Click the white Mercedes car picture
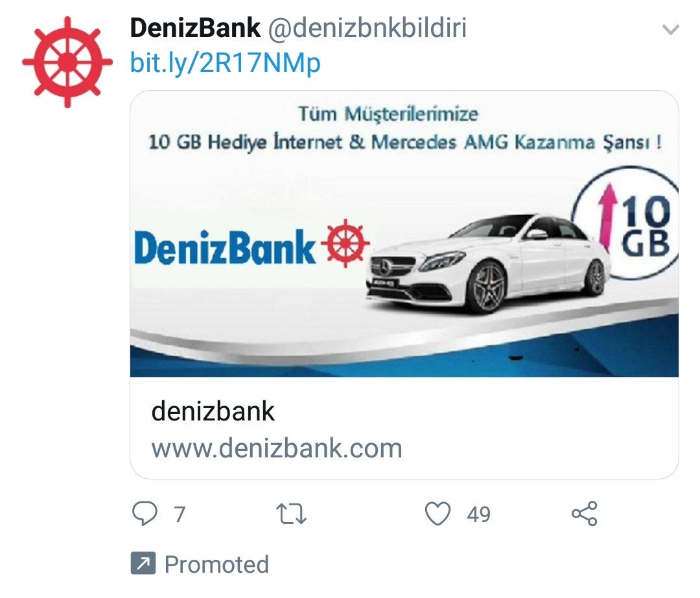700x598 pixels. (486, 264)
